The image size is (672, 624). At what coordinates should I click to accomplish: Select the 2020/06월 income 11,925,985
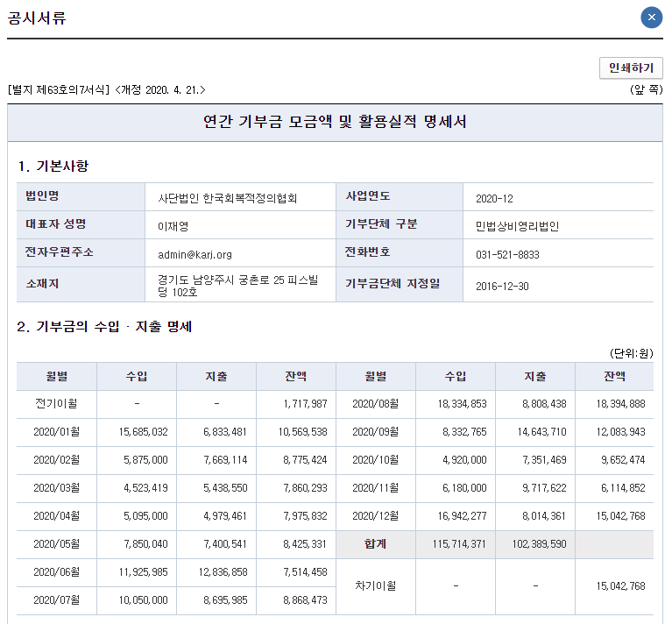coord(143,572)
